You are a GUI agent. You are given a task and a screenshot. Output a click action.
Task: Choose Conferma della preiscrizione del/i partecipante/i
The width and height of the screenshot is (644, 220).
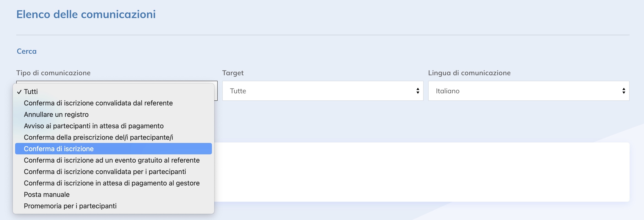[98, 138]
